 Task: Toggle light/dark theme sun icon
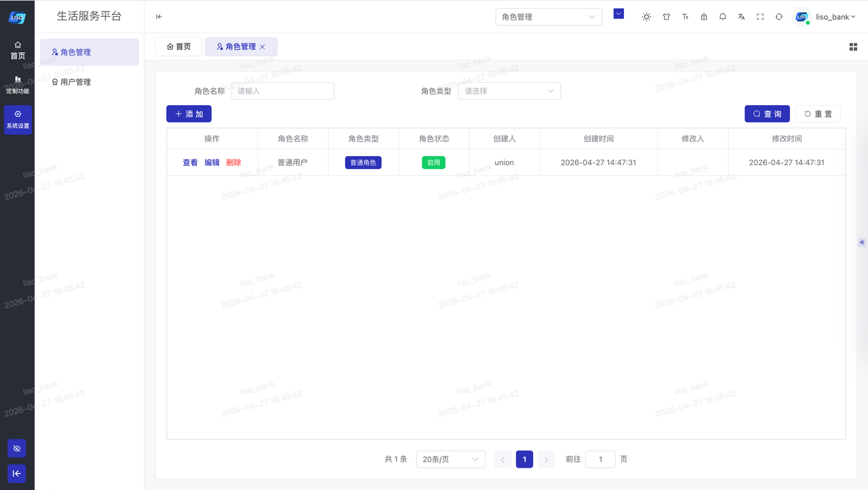pyautogui.click(x=646, y=17)
